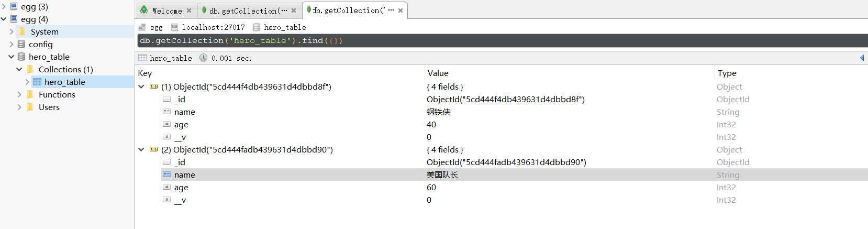The image size is (868, 229).
Task: Click the Functions folder icon
Action: point(30,94)
